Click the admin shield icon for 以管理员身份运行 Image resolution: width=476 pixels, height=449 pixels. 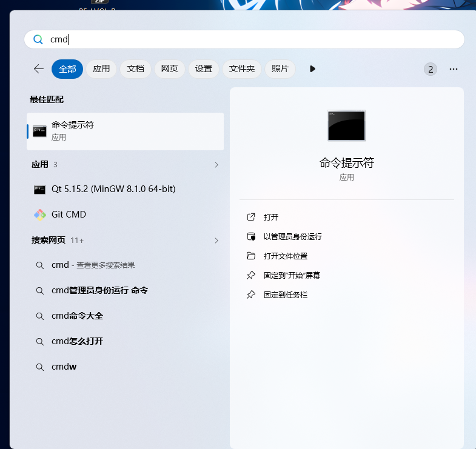[251, 236]
